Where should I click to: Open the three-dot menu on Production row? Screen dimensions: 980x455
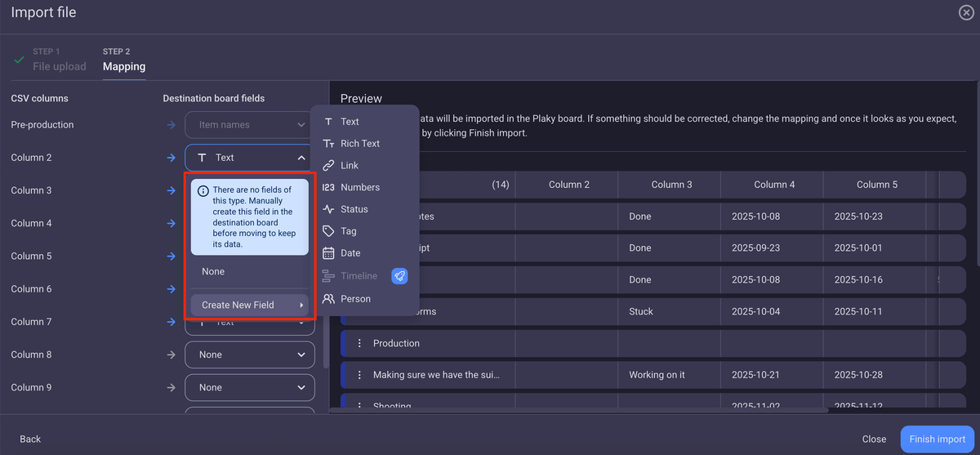[x=359, y=344]
